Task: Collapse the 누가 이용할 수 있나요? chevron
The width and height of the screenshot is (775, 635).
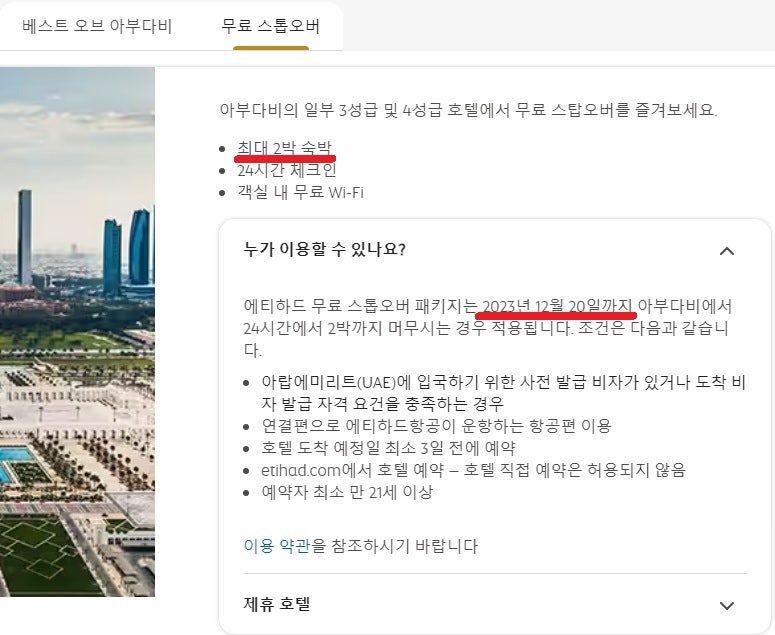Action: point(727,252)
